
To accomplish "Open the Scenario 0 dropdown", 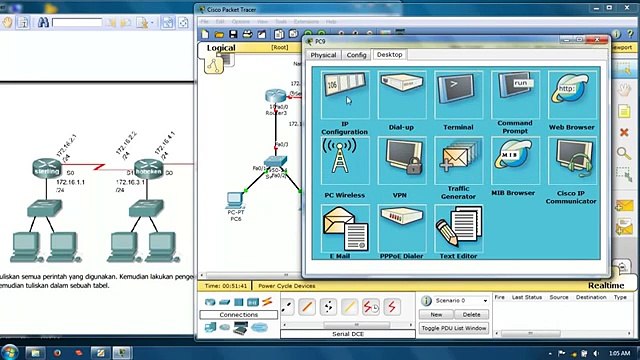I will 461,300.
